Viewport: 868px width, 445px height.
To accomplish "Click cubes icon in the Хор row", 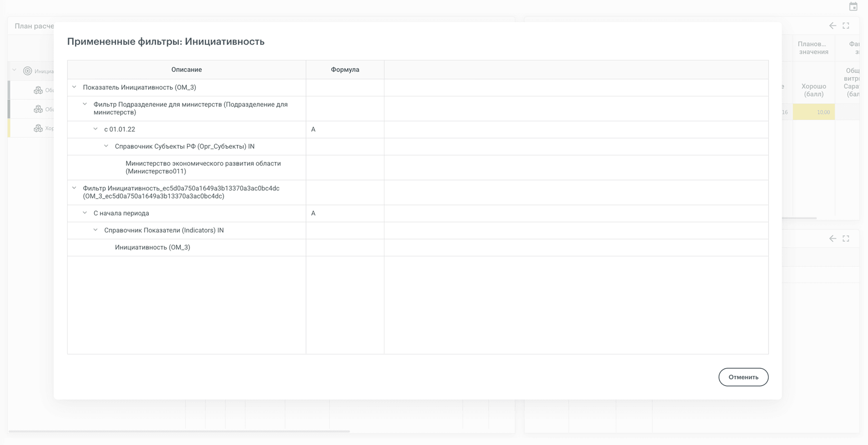I will (x=38, y=128).
